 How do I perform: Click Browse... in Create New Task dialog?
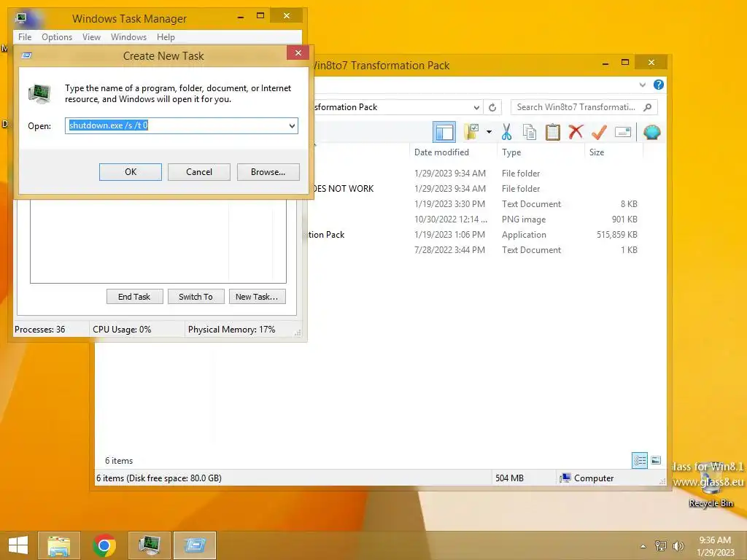click(268, 172)
